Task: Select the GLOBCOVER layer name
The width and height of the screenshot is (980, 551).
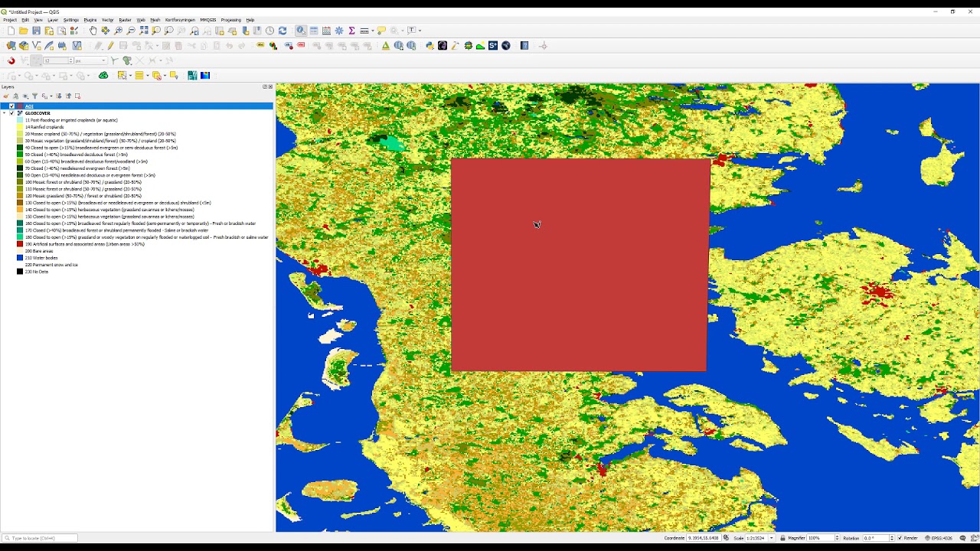Action: pos(38,113)
